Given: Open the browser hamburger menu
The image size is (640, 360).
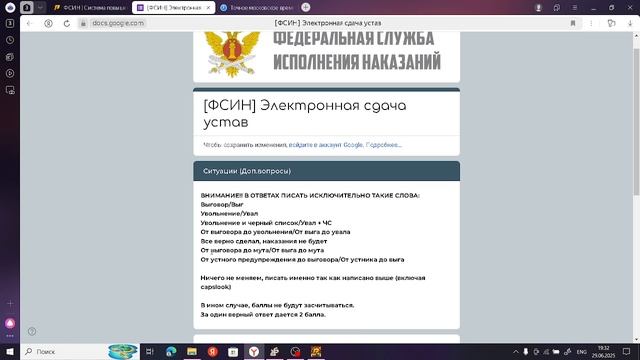Looking at the screenshot, I should click(574, 7).
